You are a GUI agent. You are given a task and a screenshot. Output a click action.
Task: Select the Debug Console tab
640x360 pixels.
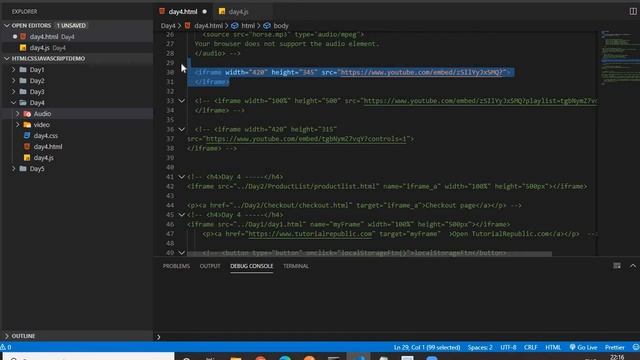[x=251, y=266]
